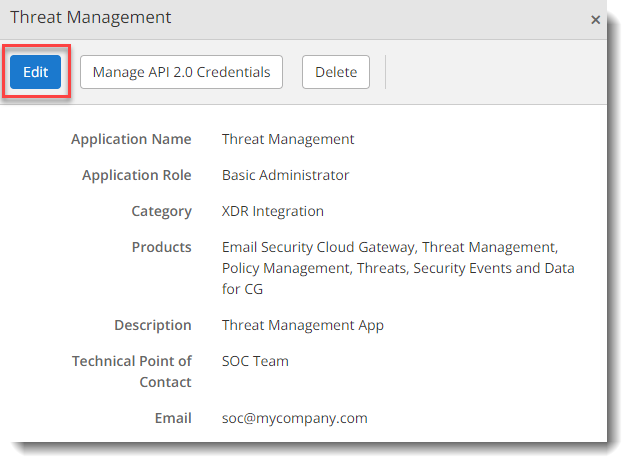This screenshot has height=467, width=632.
Task: Select the Threat Management application name value
Action: (x=288, y=139)
